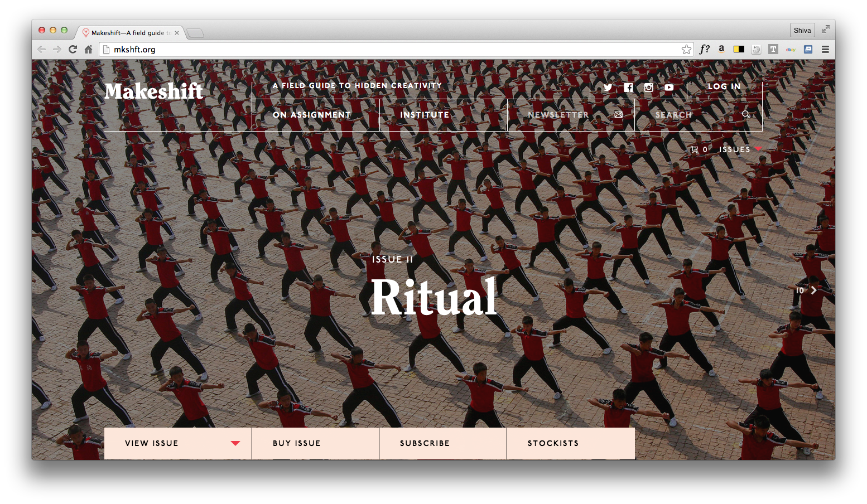
Task: Click the Amazon extension icon
Action: 721,49
